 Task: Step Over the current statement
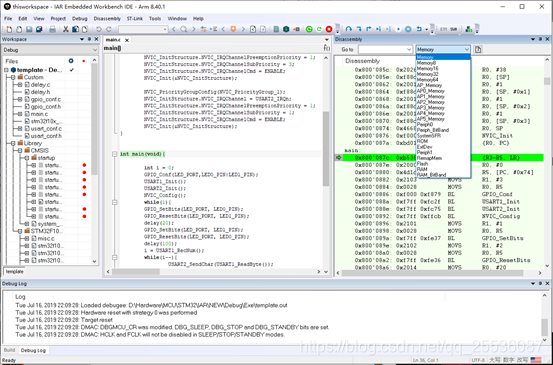[349, 29]
